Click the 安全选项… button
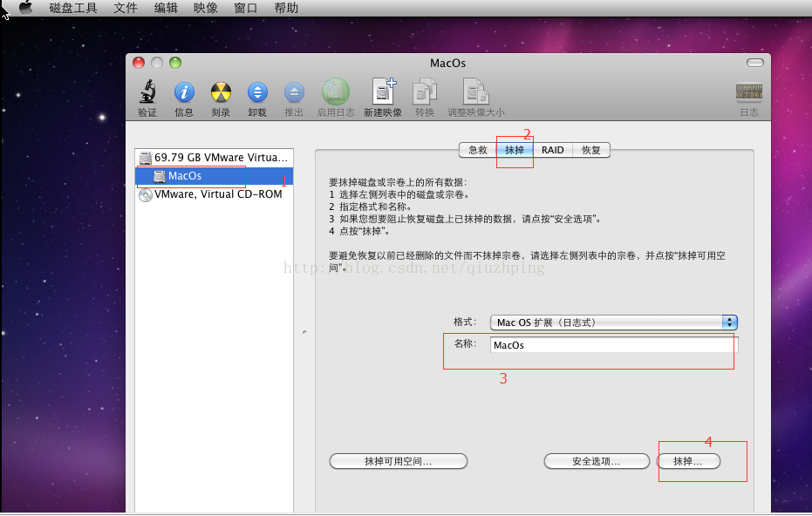The width and height of the screenshot is (812, 516). pyautogui.click(x=597, y=461)
